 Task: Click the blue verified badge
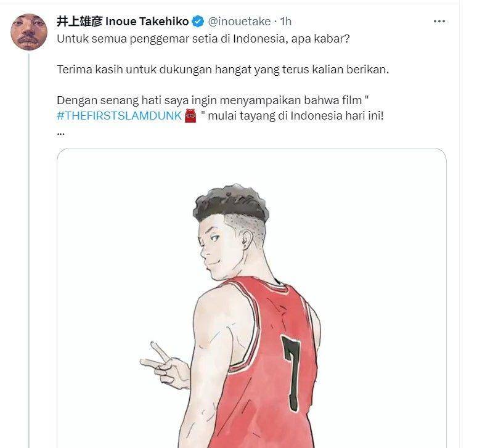tap(198, 22)
